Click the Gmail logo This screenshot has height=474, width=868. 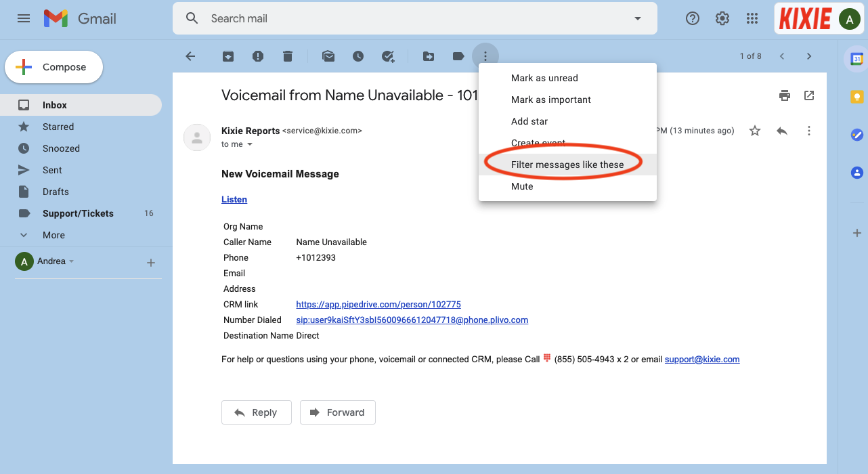[x=80, y=18]
